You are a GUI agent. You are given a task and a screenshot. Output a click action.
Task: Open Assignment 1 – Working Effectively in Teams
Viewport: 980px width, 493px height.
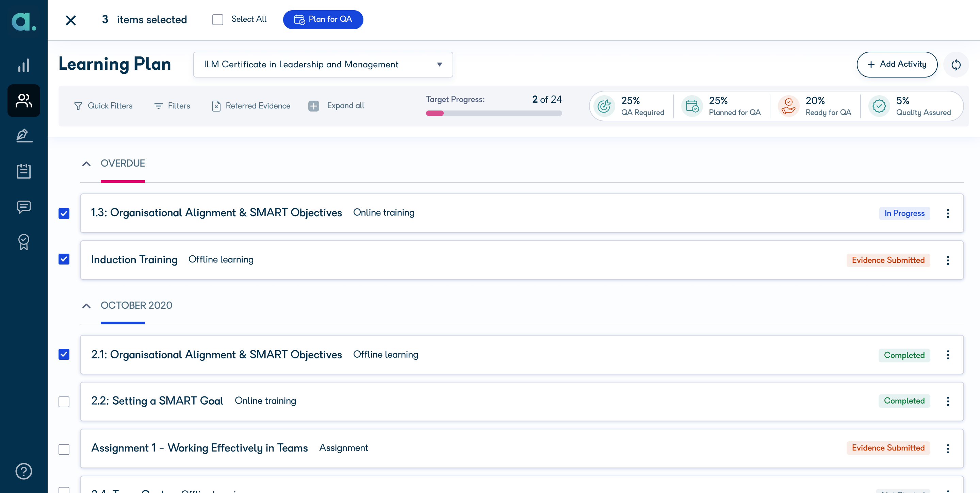coord(199,448)
